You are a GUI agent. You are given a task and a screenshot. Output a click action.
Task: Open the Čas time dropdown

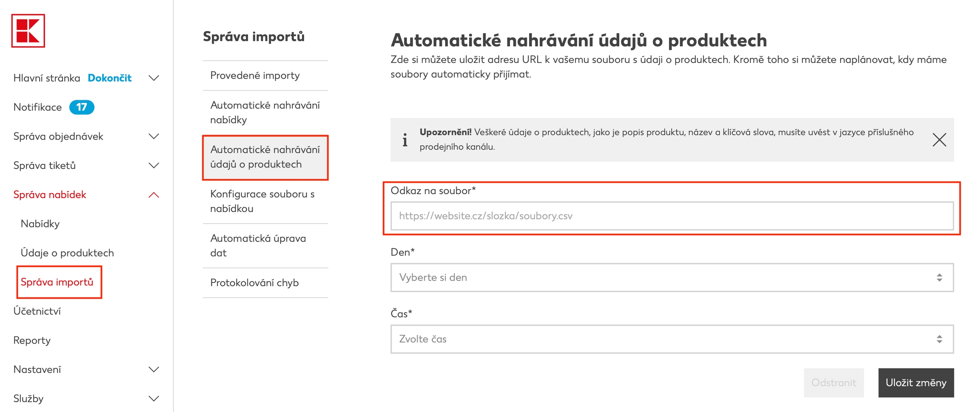672,339
